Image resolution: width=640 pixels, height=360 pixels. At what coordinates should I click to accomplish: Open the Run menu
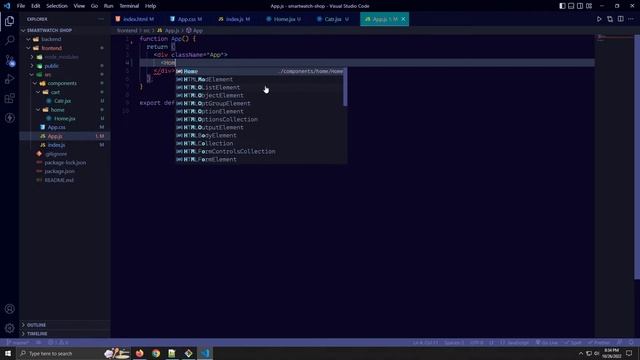click(x=108, y=6)
